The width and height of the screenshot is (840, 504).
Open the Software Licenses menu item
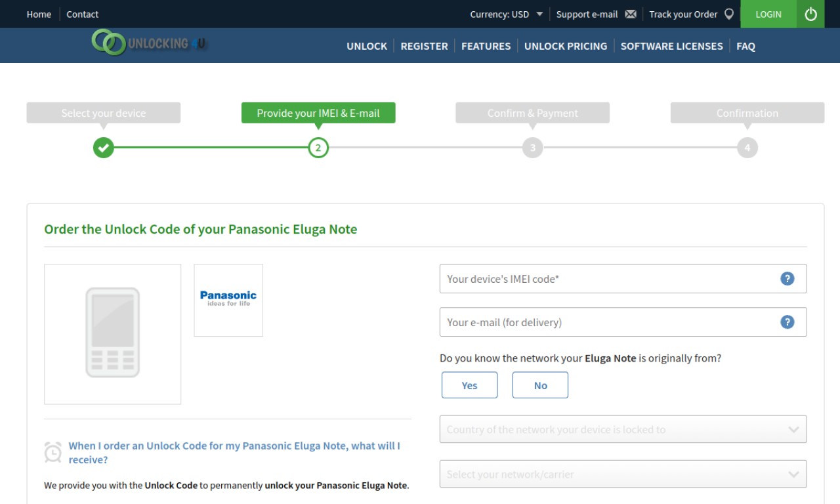point(671,46)
